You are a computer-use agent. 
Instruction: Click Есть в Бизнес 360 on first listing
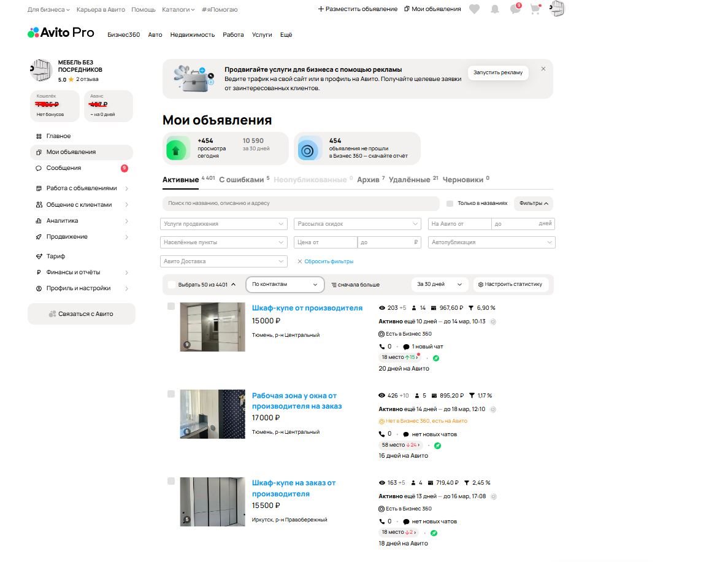[405, 334]
